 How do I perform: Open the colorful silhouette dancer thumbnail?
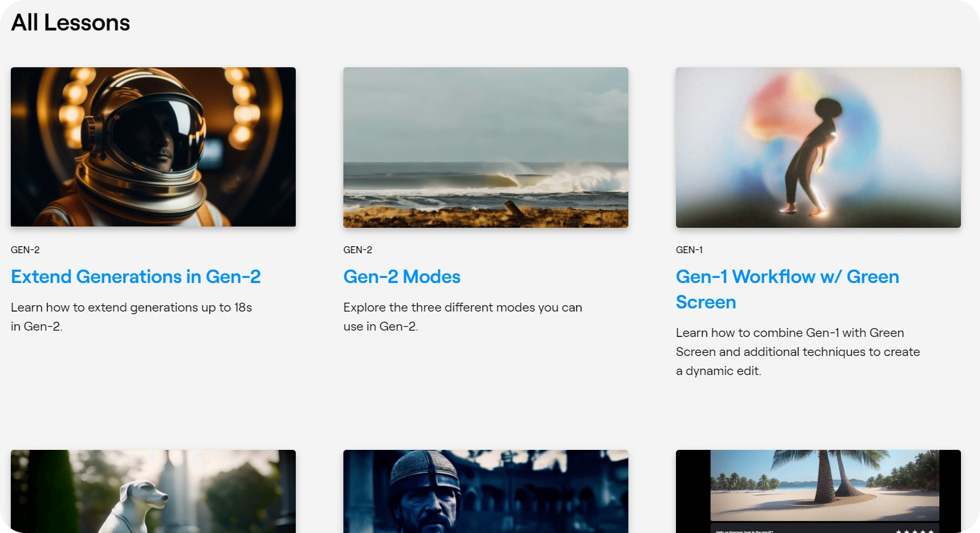pyautogui.click(x=818, y=147)
